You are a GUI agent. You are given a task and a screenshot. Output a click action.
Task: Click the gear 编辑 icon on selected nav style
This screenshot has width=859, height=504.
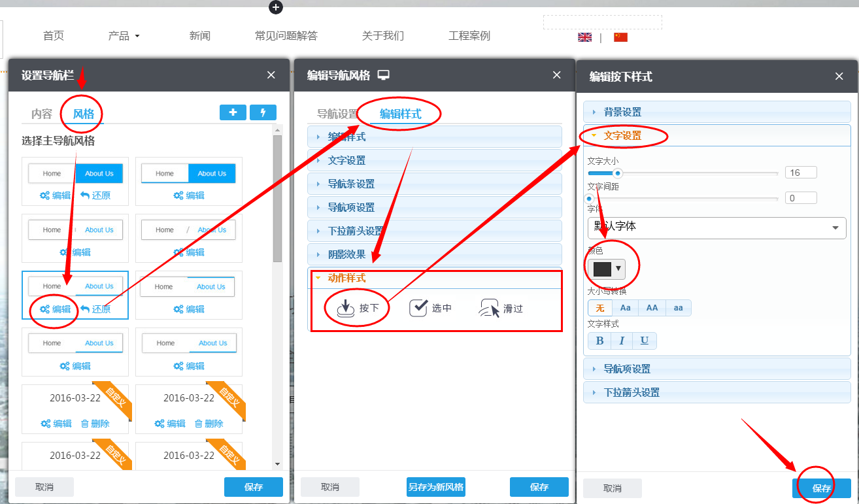[x=56, y=309]
